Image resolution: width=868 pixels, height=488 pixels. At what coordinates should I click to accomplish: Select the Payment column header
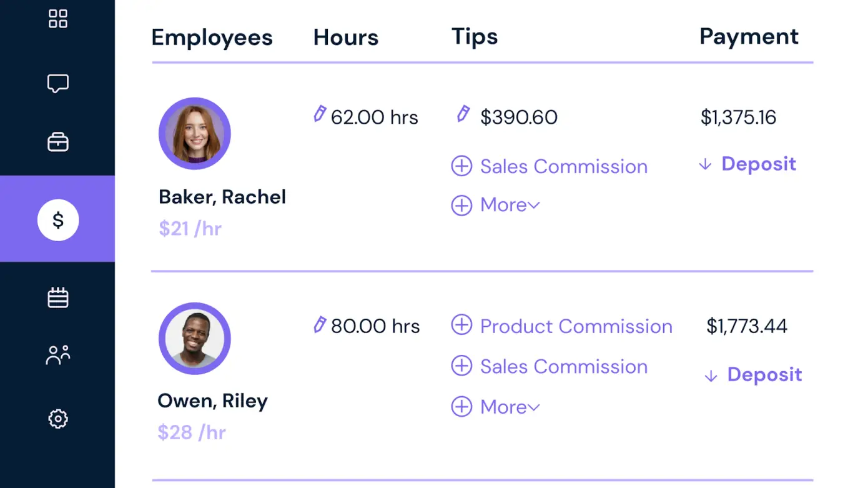pyautogui.click(x=749, y=37)
